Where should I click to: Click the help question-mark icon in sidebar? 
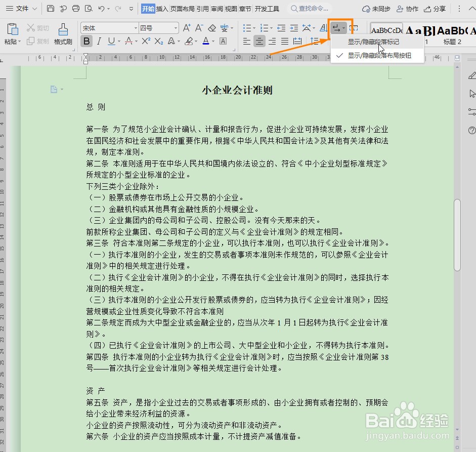[x=472, y=130]
